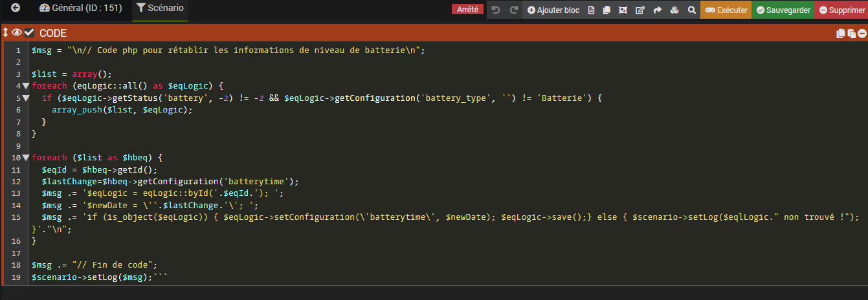Toggle CODE block visibility eye icon

pos(16,32)
